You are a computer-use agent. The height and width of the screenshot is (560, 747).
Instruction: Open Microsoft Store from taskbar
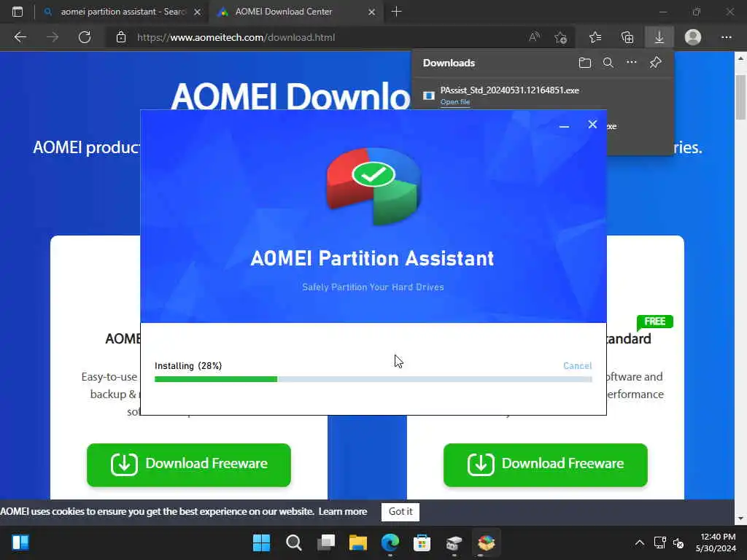click(x=422, y=542)
